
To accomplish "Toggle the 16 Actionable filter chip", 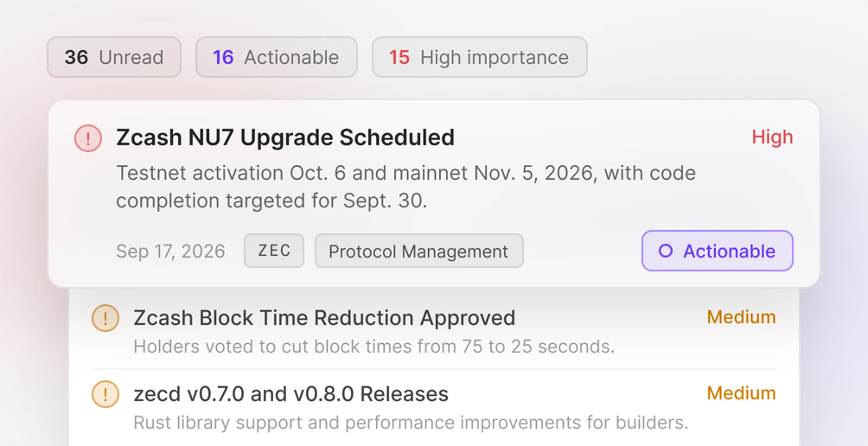I will coord(277,57).
